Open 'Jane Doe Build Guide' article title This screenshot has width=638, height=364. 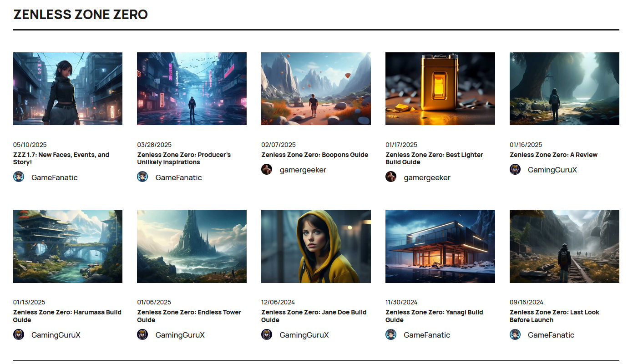tap(314, 316)
